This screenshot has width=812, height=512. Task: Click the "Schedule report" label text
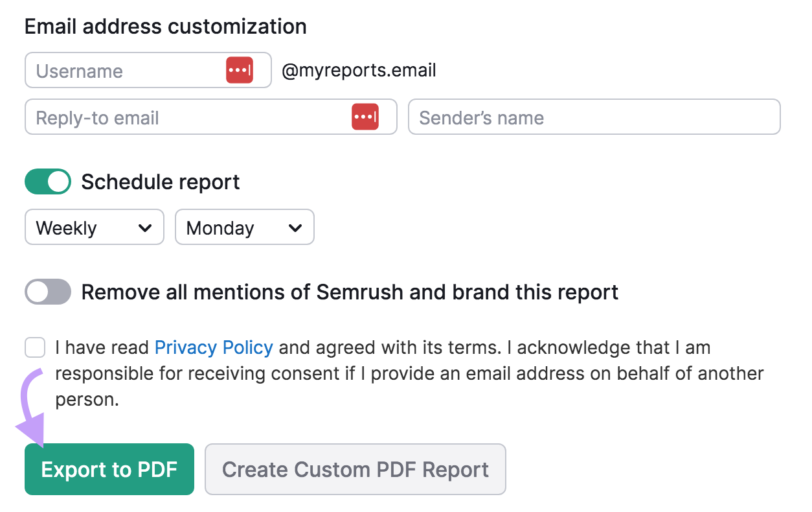(x=159, y=181)
